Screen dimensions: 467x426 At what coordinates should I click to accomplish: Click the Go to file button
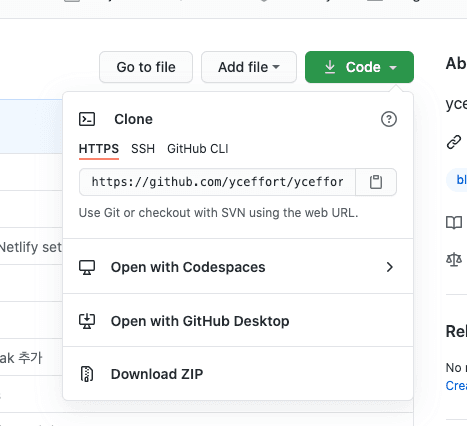point(146,67)
